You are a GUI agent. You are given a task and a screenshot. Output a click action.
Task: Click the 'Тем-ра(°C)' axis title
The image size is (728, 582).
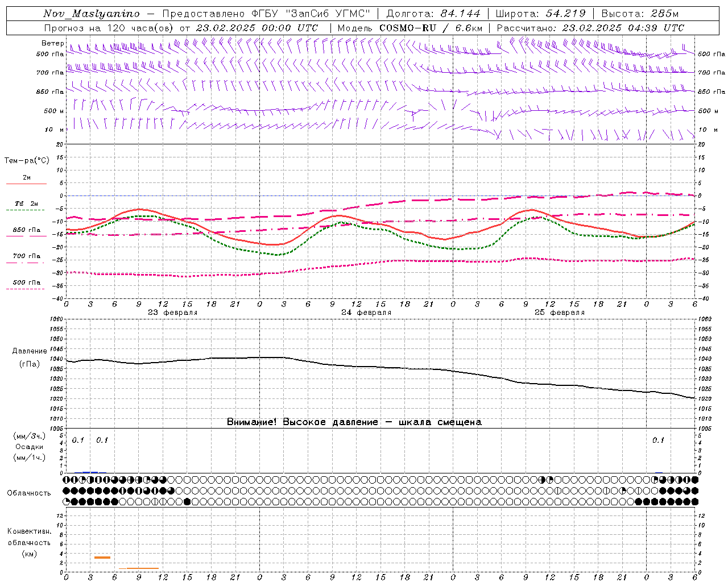tap(27, 161)
